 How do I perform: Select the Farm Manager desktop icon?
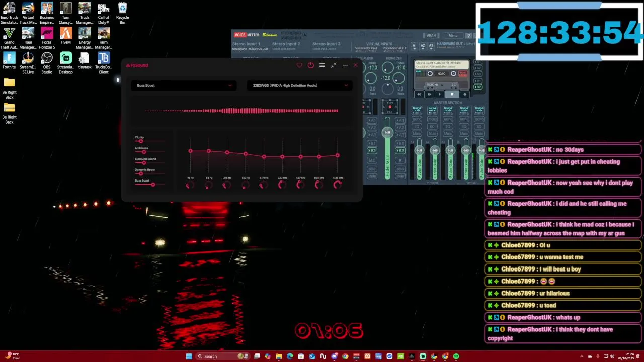[104, 38]
